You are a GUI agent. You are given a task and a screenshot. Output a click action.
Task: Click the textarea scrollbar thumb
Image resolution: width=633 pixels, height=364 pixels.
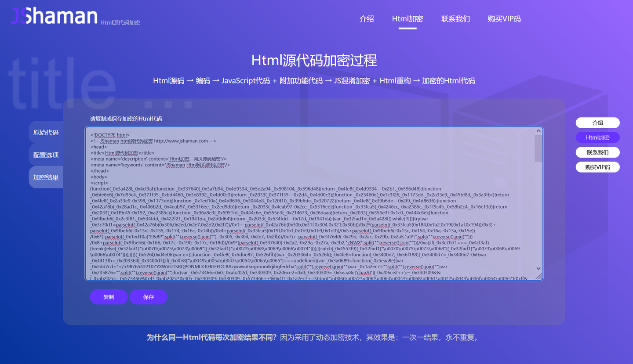pos(538,148)
